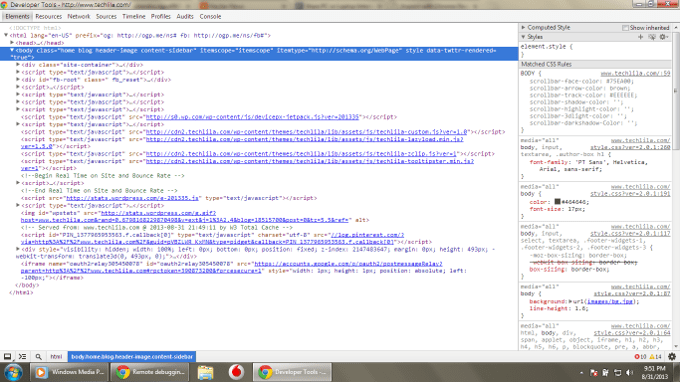Screen dimensions: 680x382
Task: Open DevTools settings gear at bottom right
Action: 672,356
